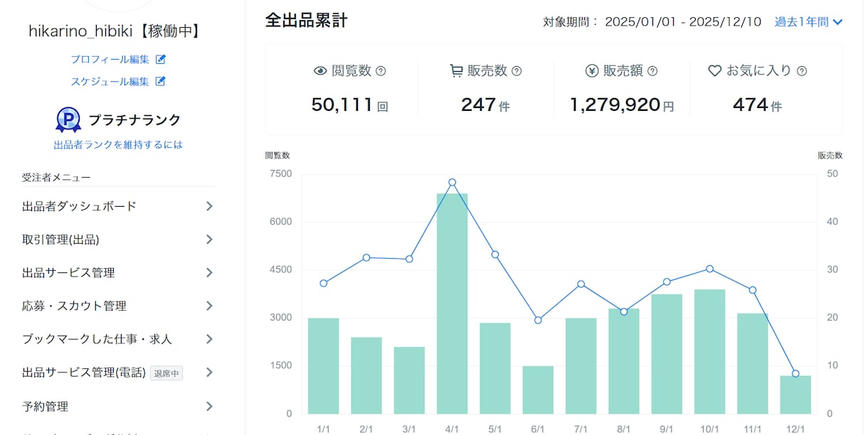This screenshot has height=435, width=868.
Task: Click the username hikarino_hibiki【稼働中】
Action: [x=114, y=31]
